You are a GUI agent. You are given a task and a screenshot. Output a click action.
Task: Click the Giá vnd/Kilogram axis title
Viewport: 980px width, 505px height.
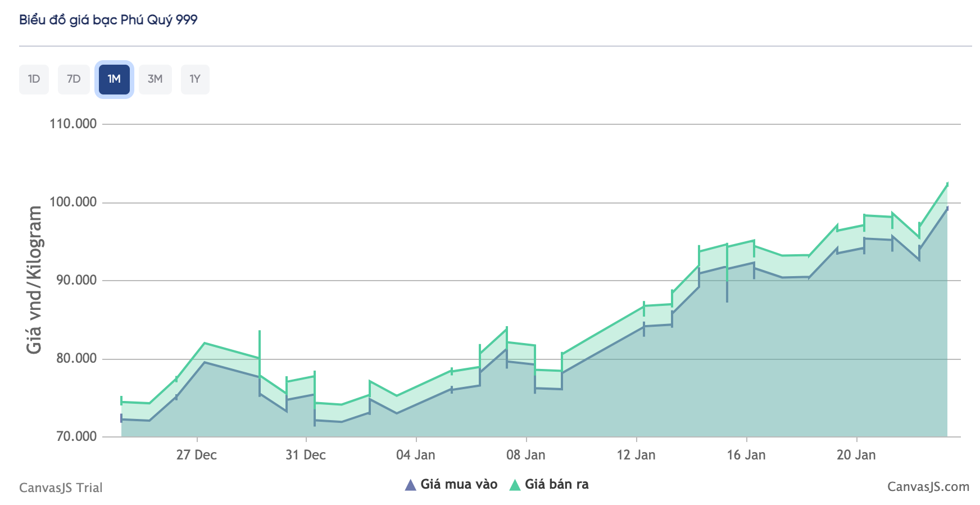coord(34,279)
